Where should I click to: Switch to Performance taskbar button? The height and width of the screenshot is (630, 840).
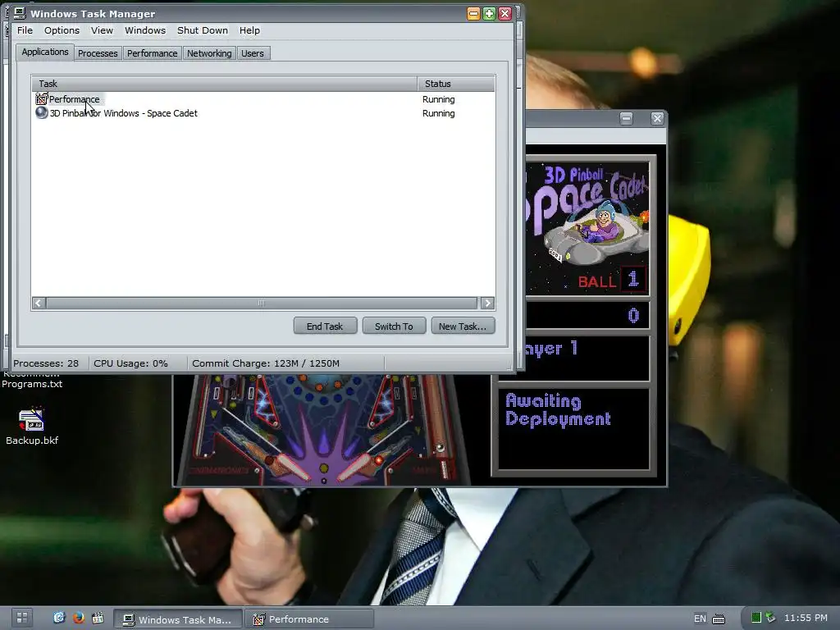pyautogui.click(x=309, y=619)
